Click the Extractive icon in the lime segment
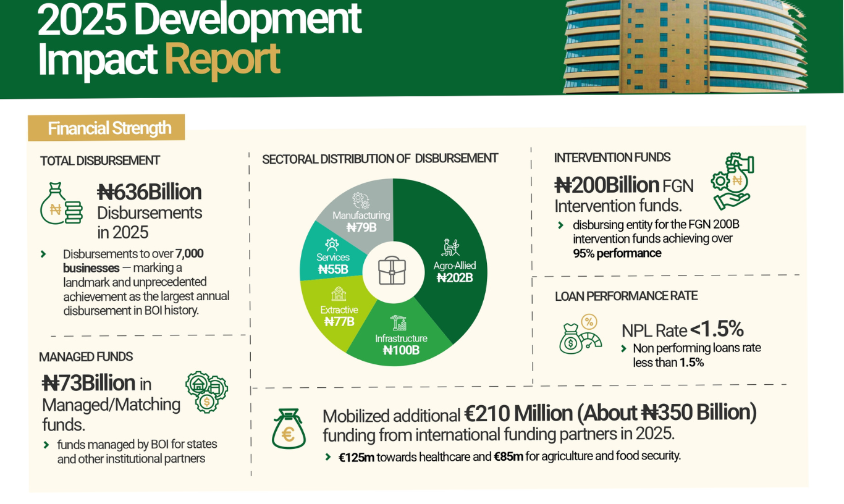 pos(339,294)
